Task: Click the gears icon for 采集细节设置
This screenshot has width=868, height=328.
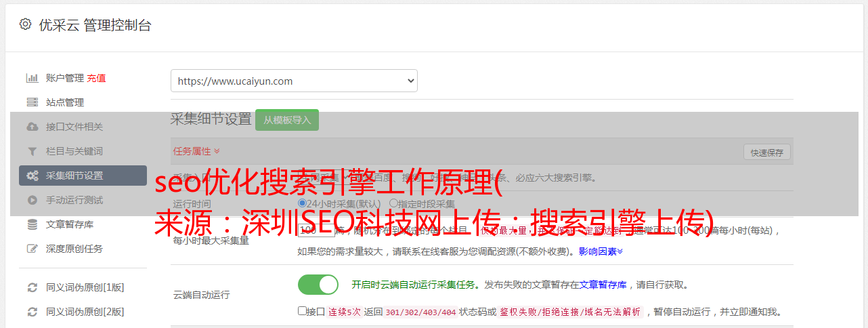Action: 32,176
